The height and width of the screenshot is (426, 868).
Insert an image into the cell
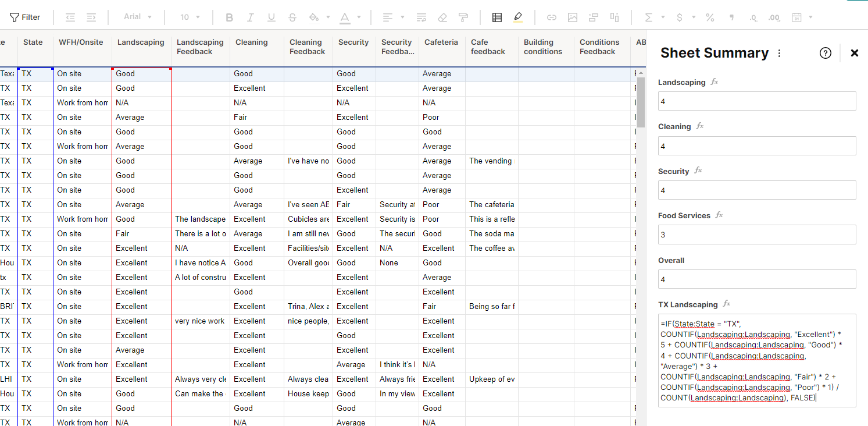(x=572, y=17)
